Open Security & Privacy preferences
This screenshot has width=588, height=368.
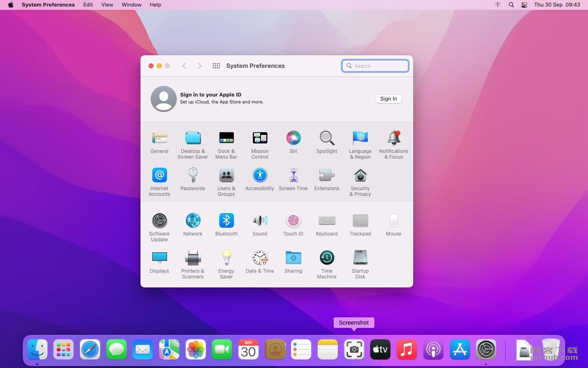tap(360, 182)
